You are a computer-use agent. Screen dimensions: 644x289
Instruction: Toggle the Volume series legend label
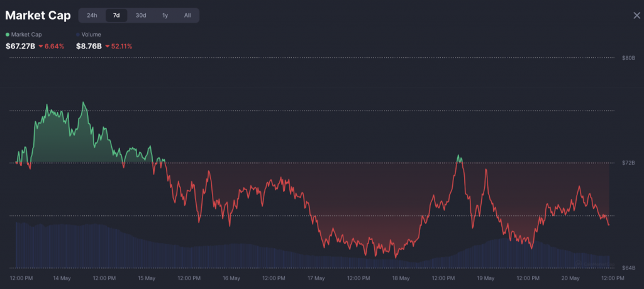click(91, 35)
